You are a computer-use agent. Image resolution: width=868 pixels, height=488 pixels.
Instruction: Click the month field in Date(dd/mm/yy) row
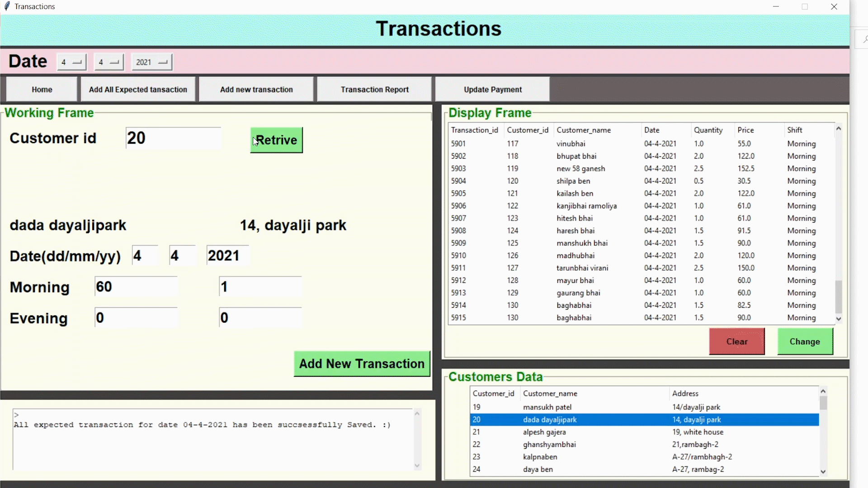click(x=182, y=255)
